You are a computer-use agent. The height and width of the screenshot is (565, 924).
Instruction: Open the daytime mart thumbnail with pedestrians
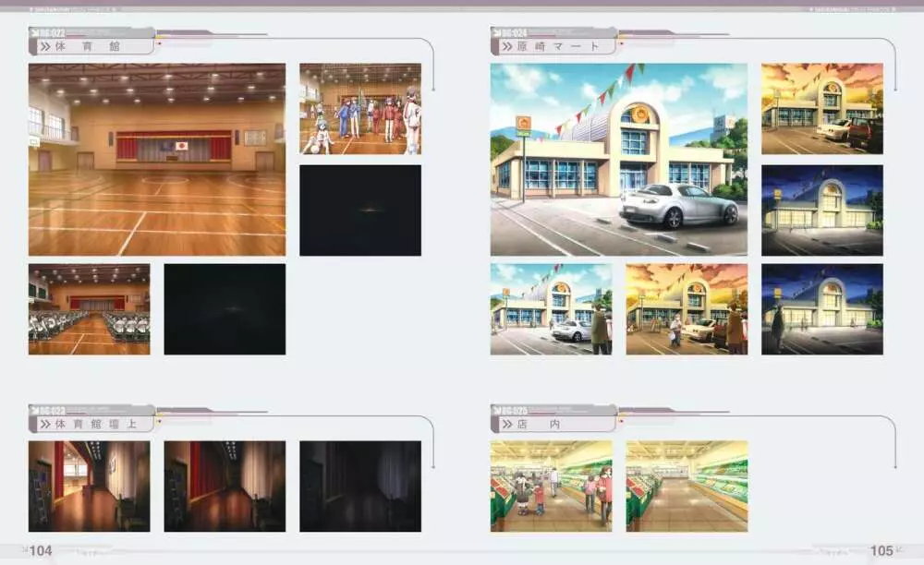pyautogui.click(x=551, y=308)
